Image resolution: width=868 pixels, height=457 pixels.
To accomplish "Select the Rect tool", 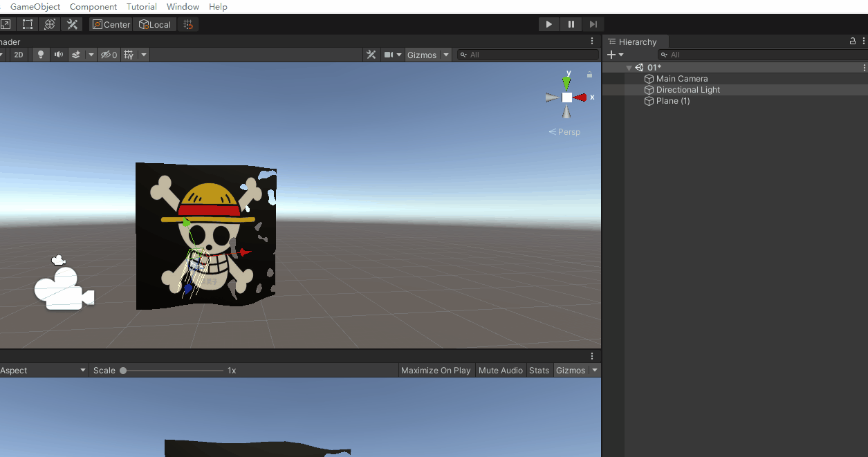I will point(28,24).
